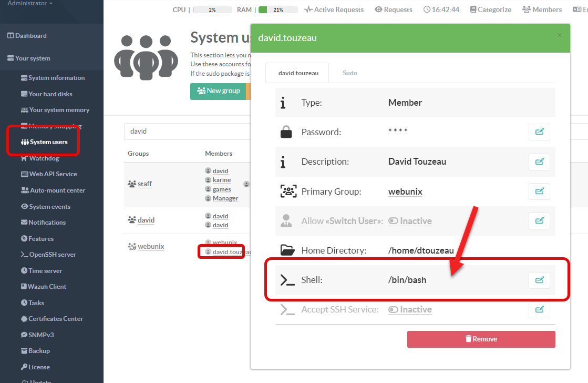Click edit icon beside Accept SSH Service
This screenshot has width=588, height=383.
pos(539,309)
